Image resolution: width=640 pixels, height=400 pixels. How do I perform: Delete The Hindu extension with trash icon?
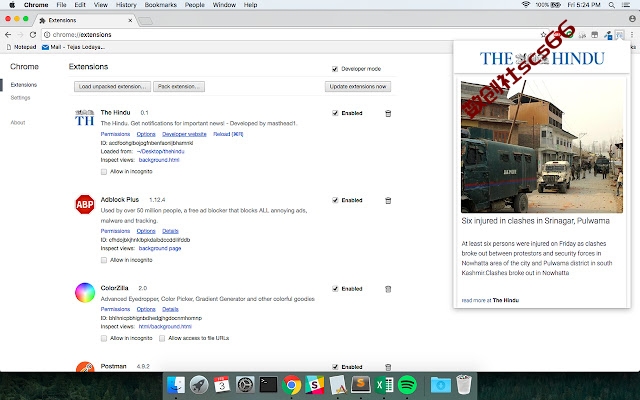click(388, 113)
